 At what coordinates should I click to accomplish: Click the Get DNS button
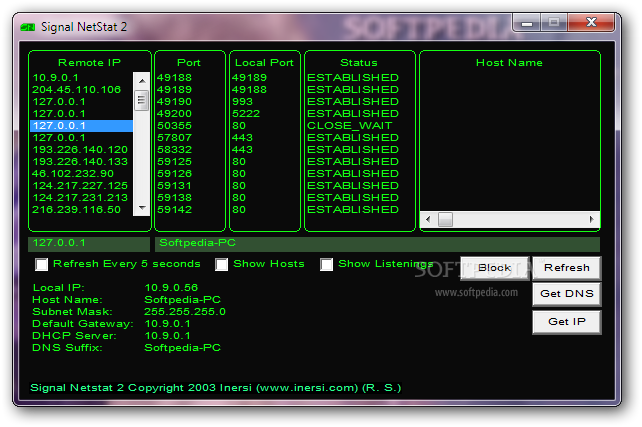(567, 294)
